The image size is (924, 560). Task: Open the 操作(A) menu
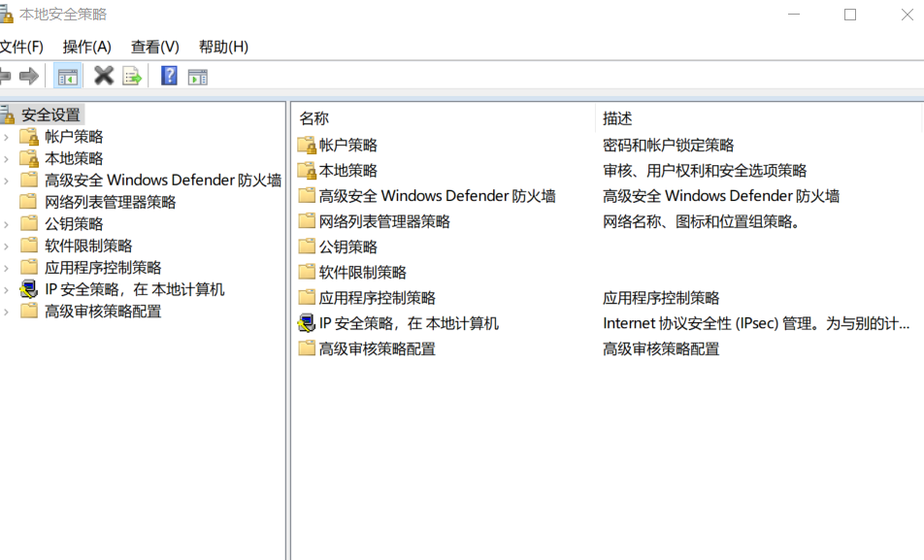pos(86,47)
